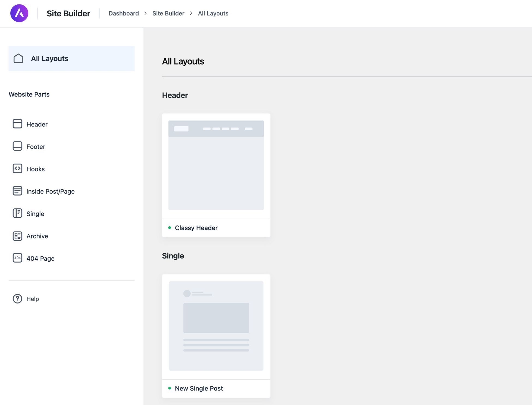Click the New Single Post layout name

[x=199, y=388]
